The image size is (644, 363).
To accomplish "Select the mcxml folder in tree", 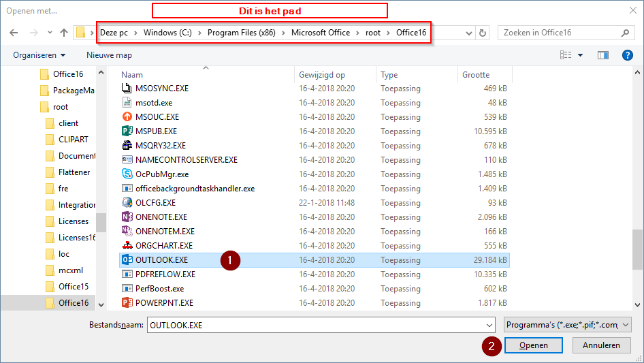I will pyautogui.click(x=70, y=270).
